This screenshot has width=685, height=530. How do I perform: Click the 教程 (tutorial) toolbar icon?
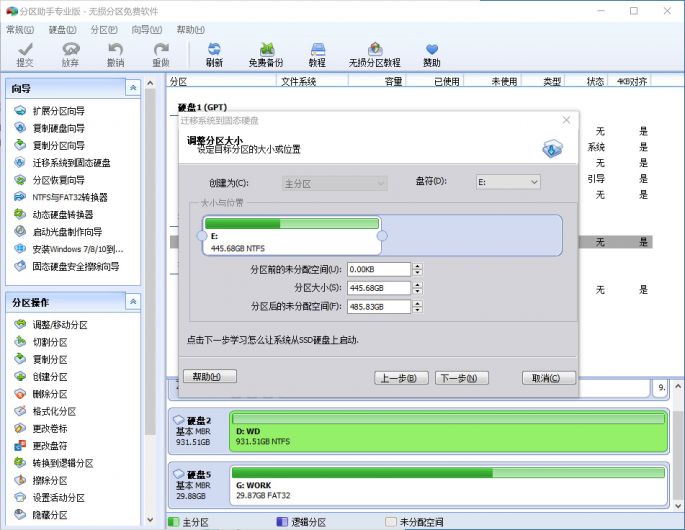(317, 53)
